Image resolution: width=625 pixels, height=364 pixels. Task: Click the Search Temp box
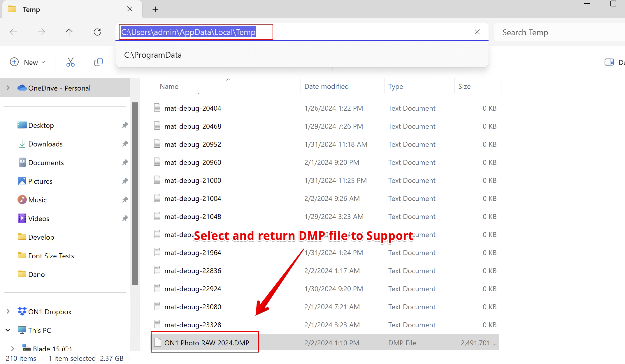point(559,32)
